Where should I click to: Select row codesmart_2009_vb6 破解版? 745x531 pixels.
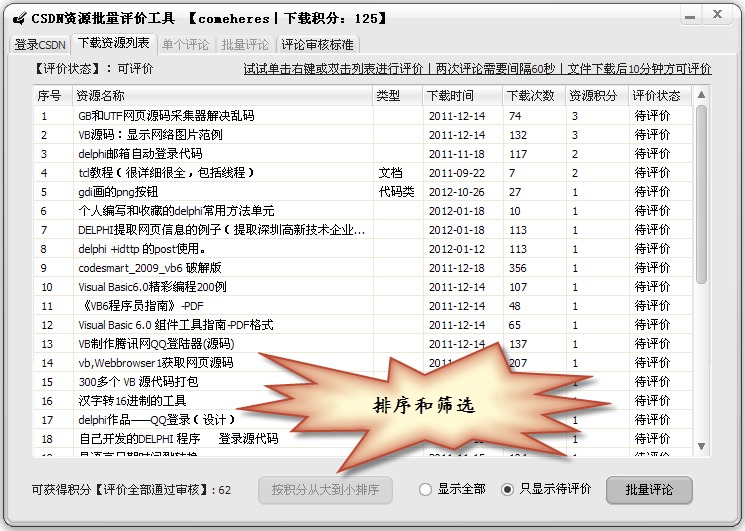click(x=363, y=268)
